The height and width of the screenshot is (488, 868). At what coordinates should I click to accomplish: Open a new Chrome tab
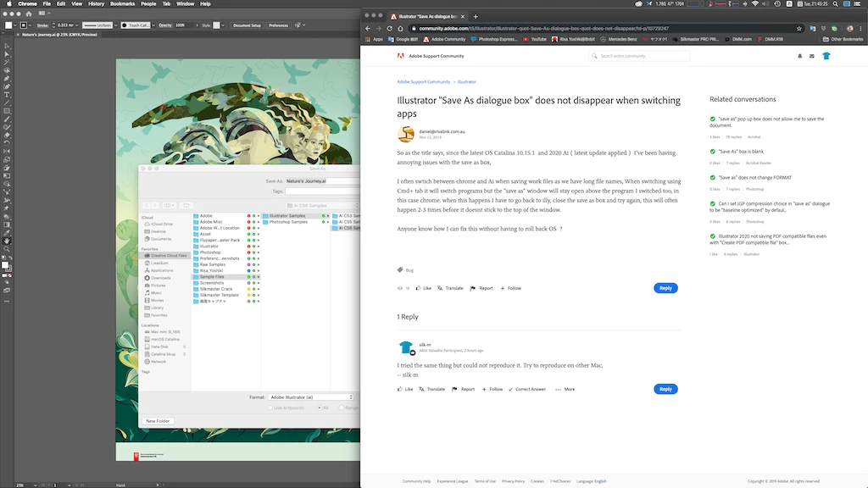click(x=475, y=17)
